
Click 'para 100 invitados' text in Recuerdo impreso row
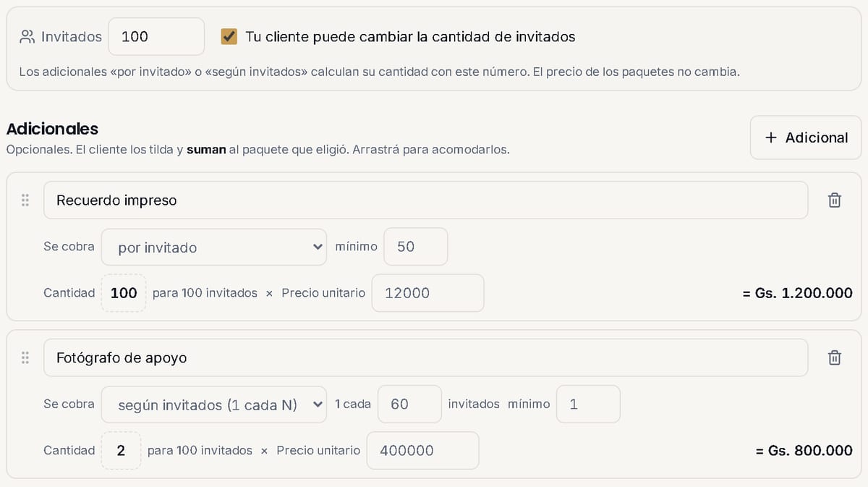(205, 293)
